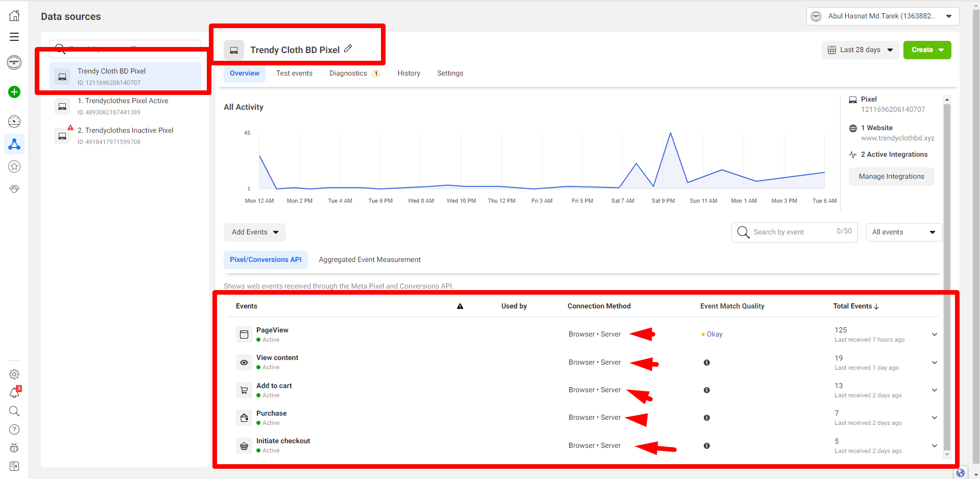Open the Settings gear icon

(x=14, y=374)
